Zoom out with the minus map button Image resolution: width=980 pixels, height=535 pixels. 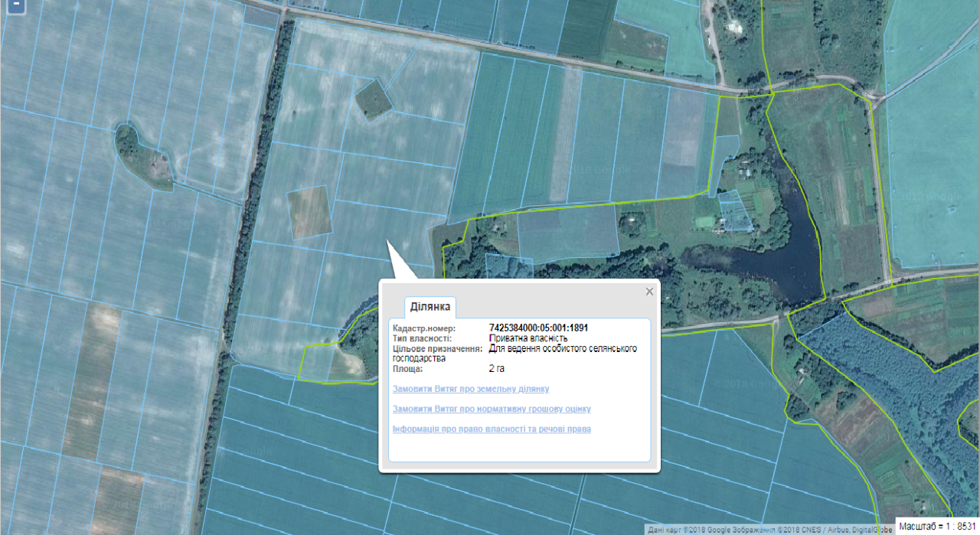(x=16, y=6)
